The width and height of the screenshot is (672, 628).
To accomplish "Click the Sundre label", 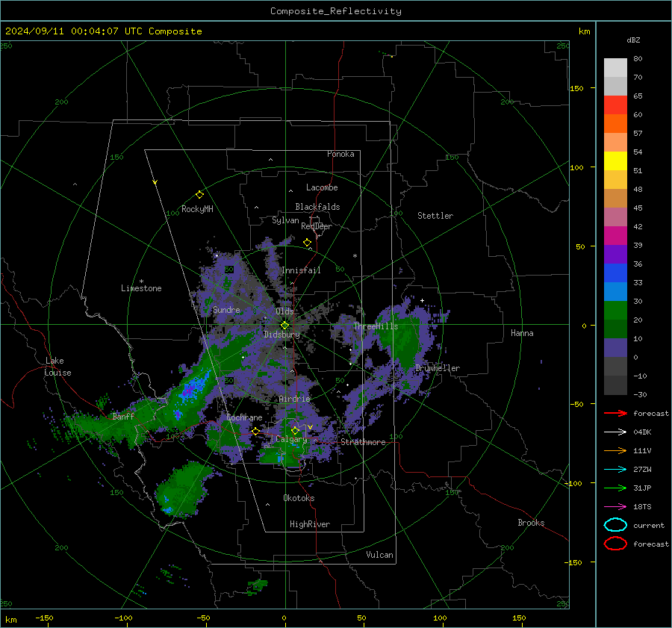I will pyautogui.click(x=226, y=309).
